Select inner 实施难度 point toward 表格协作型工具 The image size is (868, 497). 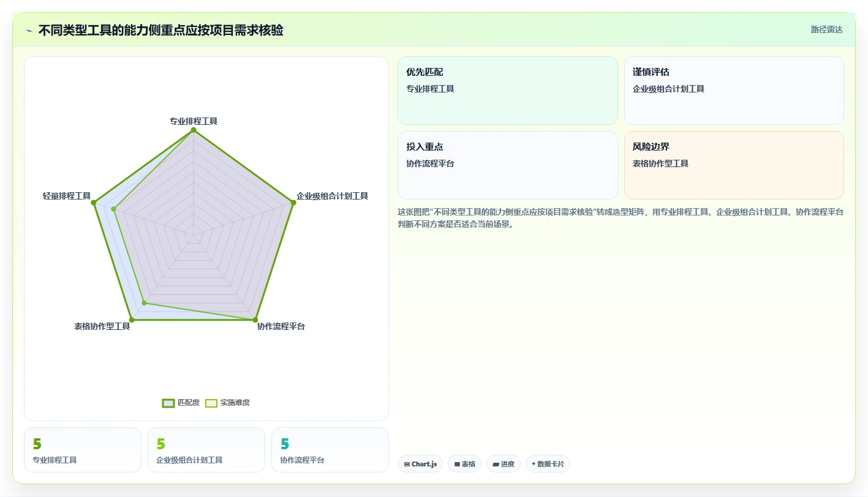tap(144, 302)
